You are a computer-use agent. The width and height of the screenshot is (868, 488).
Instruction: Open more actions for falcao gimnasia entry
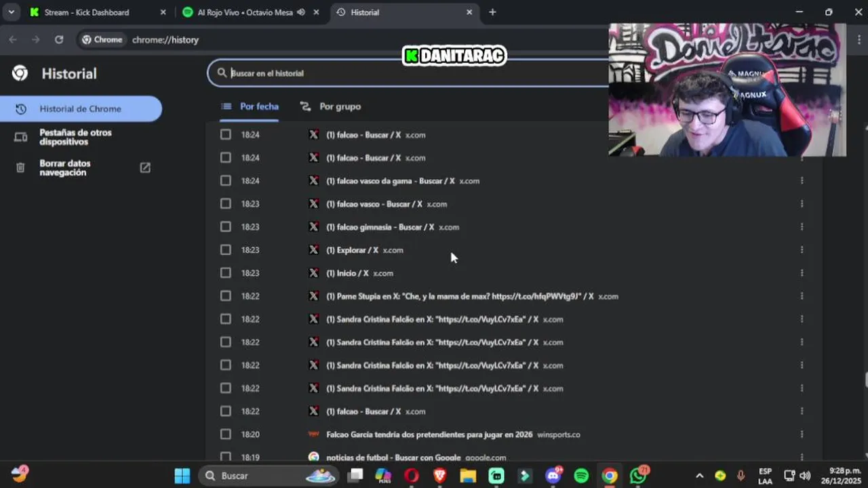coord(802,227)
